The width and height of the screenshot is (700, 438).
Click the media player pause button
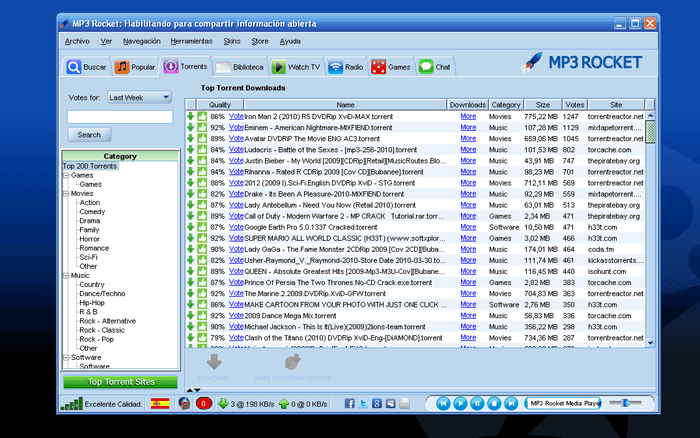tap(477, 404)
